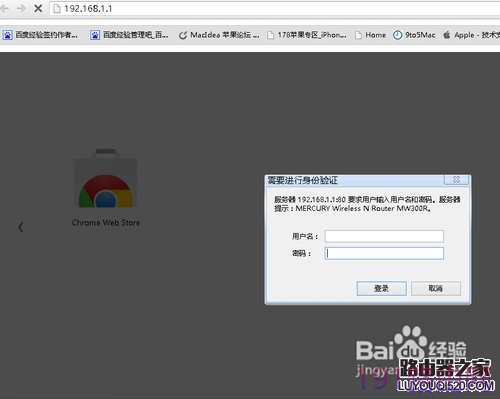
Task: Close the authentication dialog
Action: [x=456, y=180]
